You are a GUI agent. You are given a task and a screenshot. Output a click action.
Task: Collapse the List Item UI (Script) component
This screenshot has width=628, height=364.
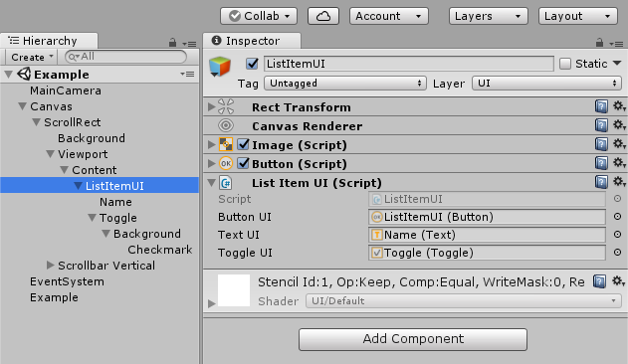tap(211, 183)
